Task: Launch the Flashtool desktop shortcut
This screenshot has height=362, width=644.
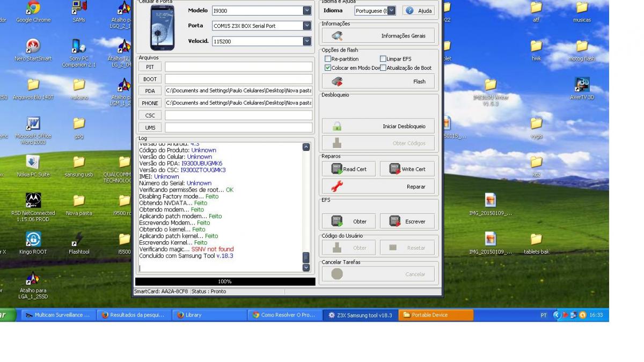Action: point(79,243)
